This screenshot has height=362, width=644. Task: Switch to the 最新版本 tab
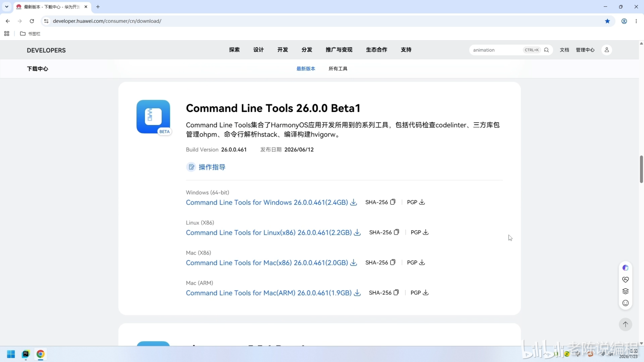[x=306, y=69]
